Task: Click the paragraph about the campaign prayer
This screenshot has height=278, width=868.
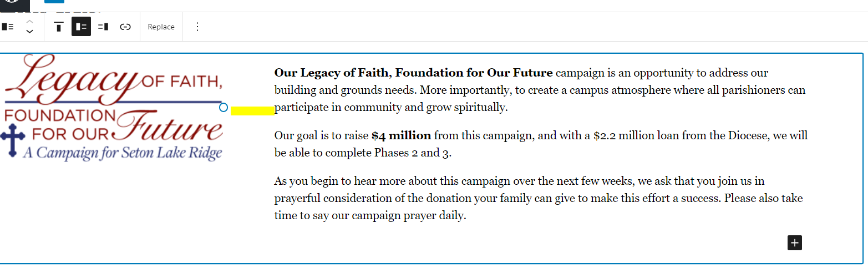Action: pos(538,198)
